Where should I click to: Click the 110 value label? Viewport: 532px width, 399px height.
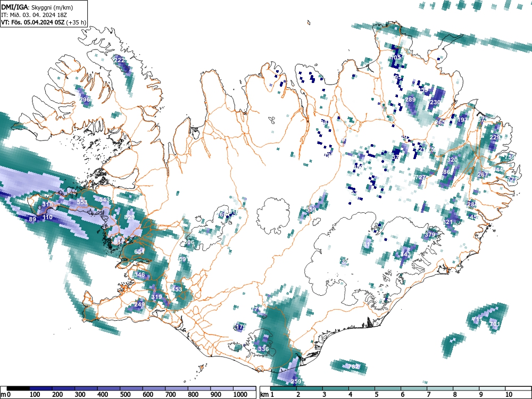click(x=47, y=217)
